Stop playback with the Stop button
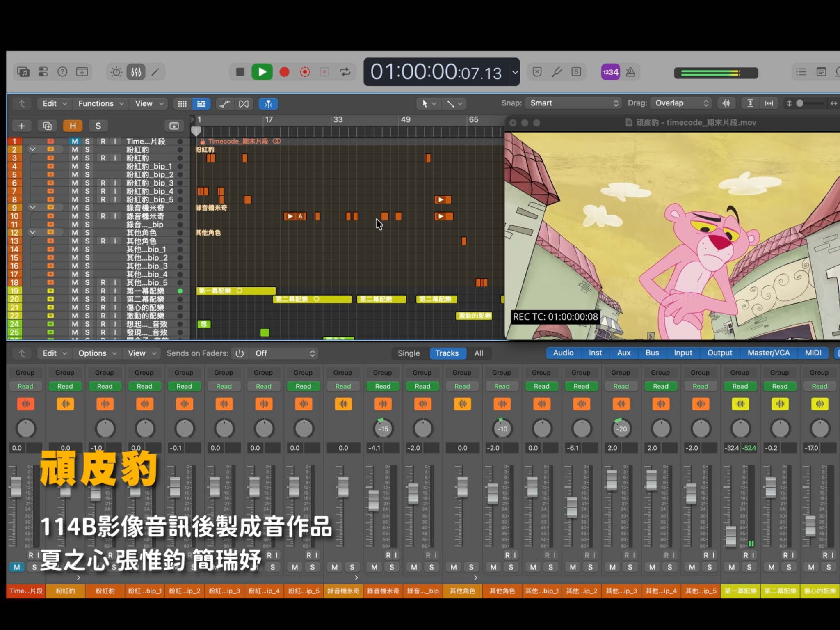The width and height of the screenshot is (840, 630). pos(240,72)
